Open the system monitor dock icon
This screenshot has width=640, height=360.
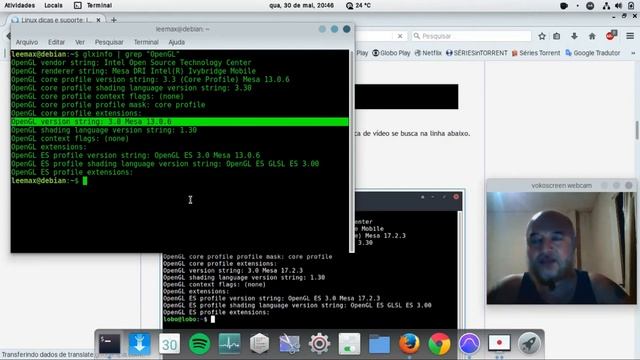(x=229, y=344)
